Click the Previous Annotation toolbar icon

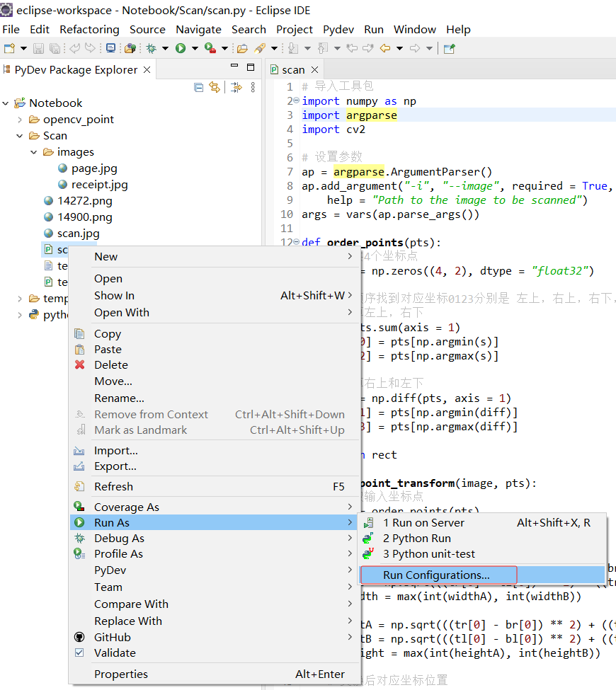click(x=323, y=48)
